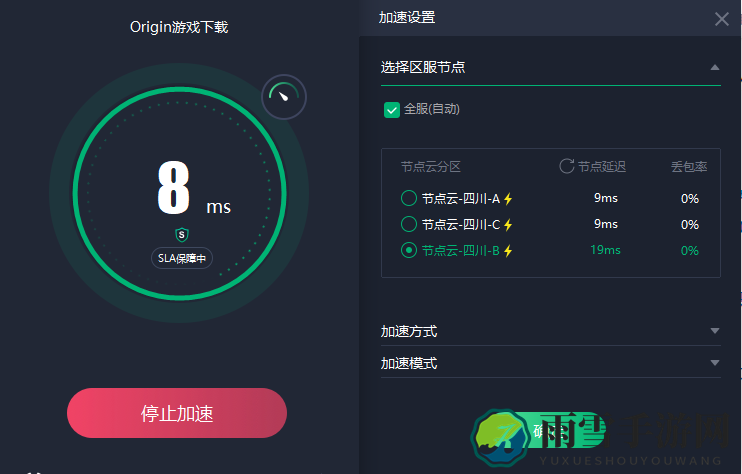Click the 9ms latency of 节点云-四川-C
This screenshot has height=474, width=742.
pyautogui.click(x=606, y=224)
